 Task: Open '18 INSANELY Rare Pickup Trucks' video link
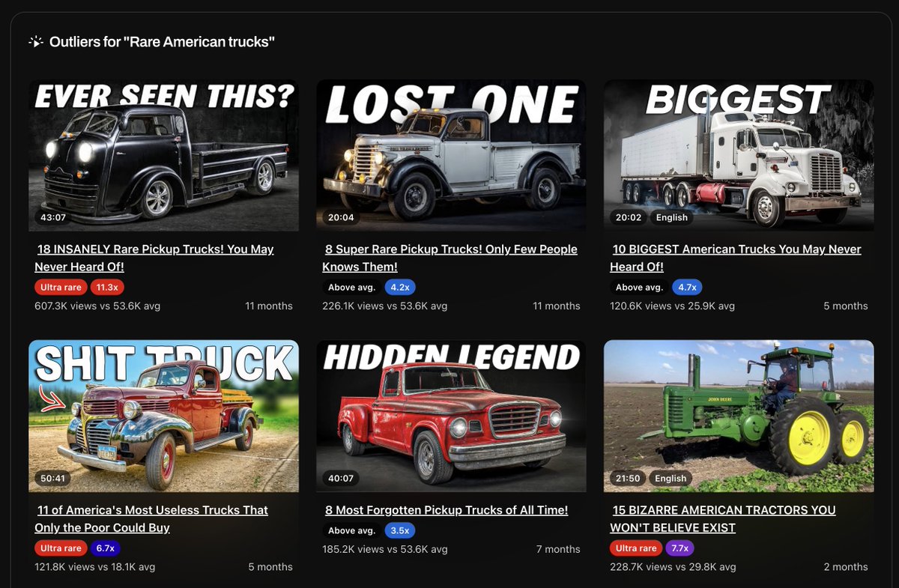(x=154, y=258)
